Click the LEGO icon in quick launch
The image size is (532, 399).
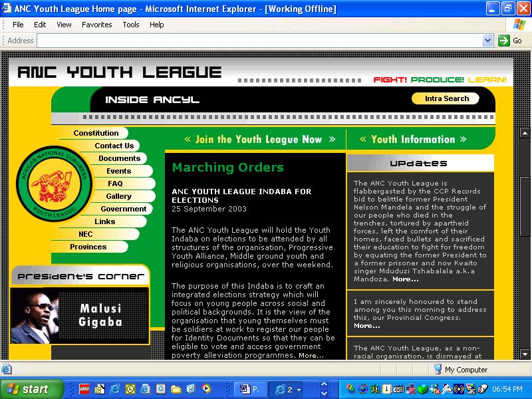(x=84, y=389)
